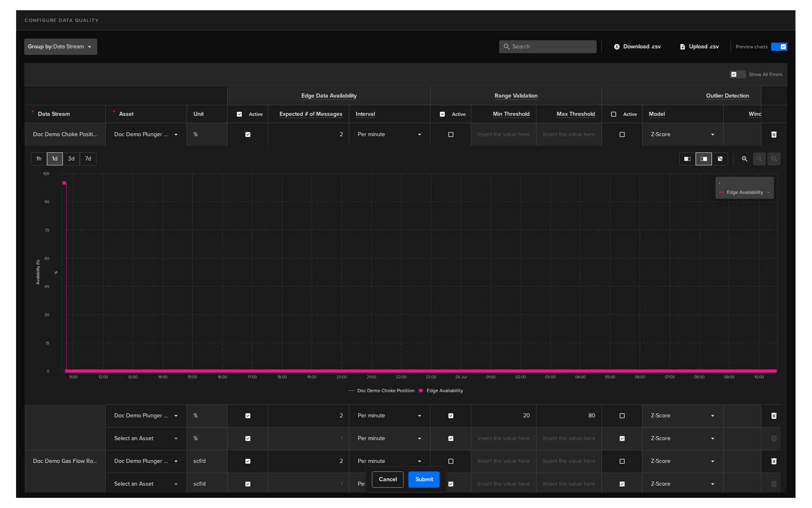Viewport: 812px width, 508px height.
Task: Open Asset dropdown in Choke Position top row
Action: (146, 134)
